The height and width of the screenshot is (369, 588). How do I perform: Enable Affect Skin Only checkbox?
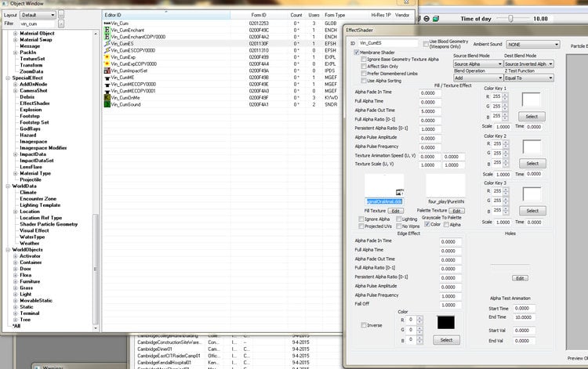(x=363, y=67)
